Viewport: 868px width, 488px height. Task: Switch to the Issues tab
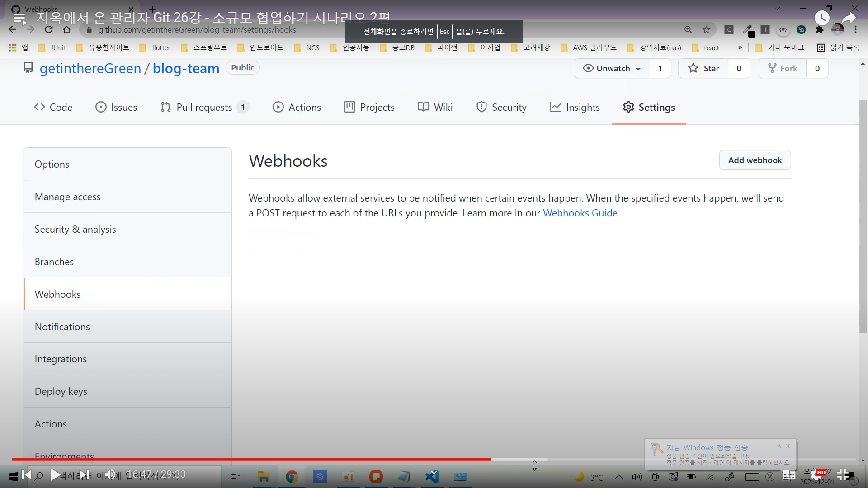pyautogui.click(x=116, y=107)
